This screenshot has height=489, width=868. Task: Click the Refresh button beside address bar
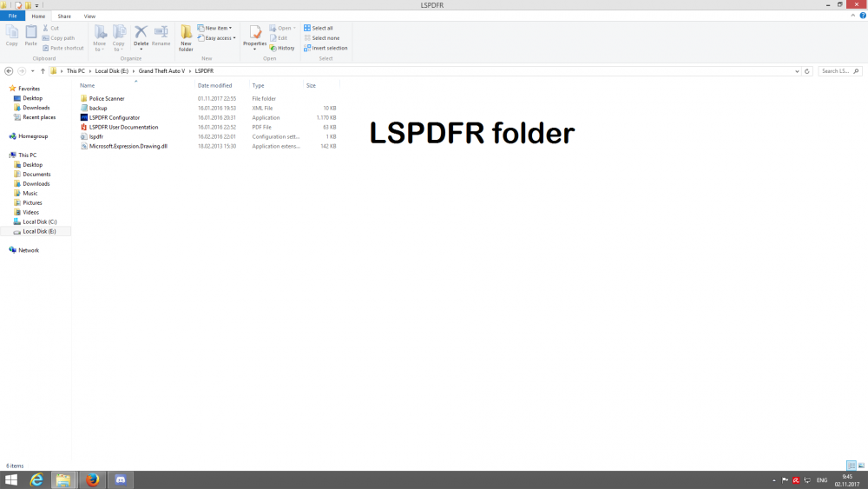point(806,71)
